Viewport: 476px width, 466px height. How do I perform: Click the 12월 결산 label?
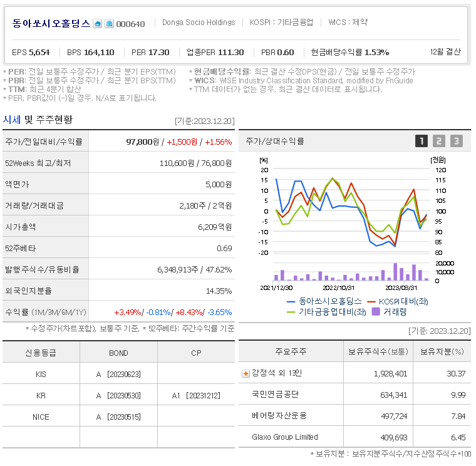click(x=445, y=52)
